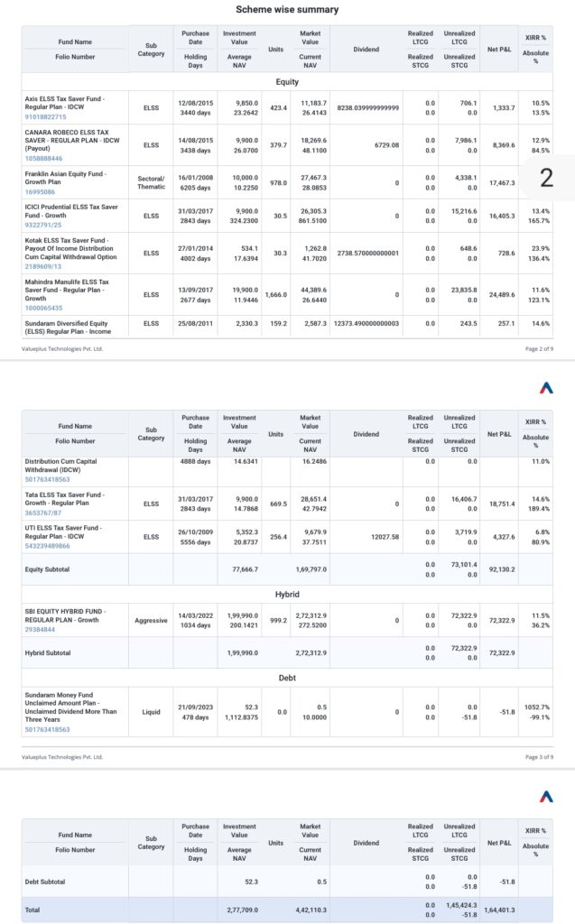The image size is (575, 924).
Task: Click the Axis ELSS Tax Saver Fund name
Action: (x=65, y=103)
